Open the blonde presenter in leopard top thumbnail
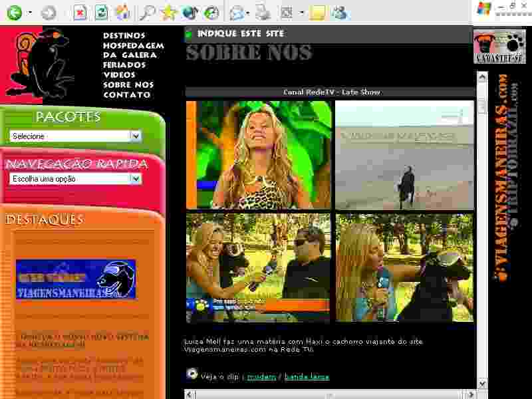This screenshot has height=399, width=532. coord(259,155)
